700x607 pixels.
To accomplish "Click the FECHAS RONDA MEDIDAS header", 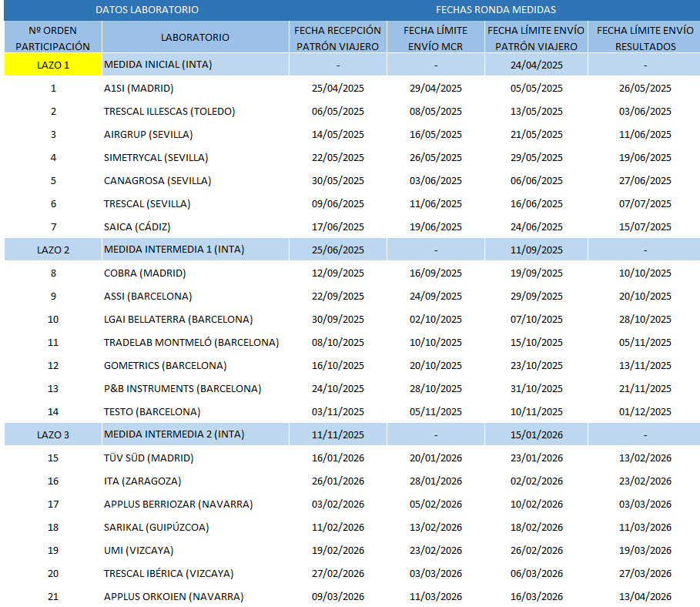I will [495, 10].
